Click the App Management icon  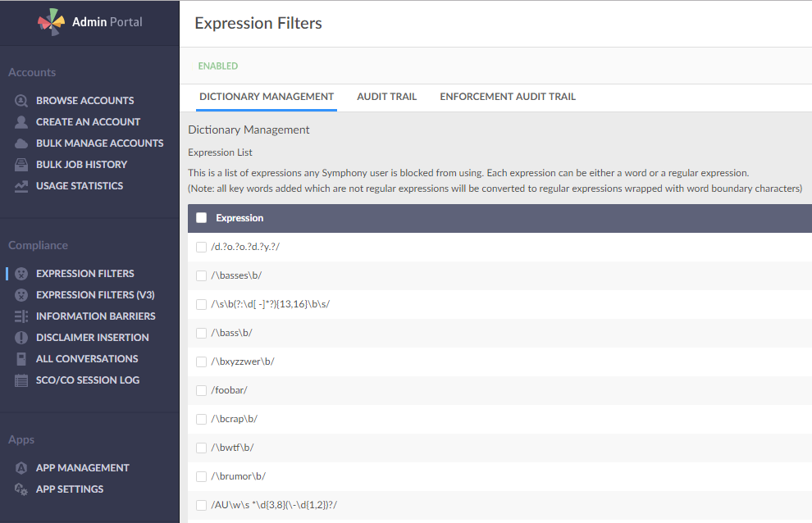pyautogui.click(x=21, y=467)
